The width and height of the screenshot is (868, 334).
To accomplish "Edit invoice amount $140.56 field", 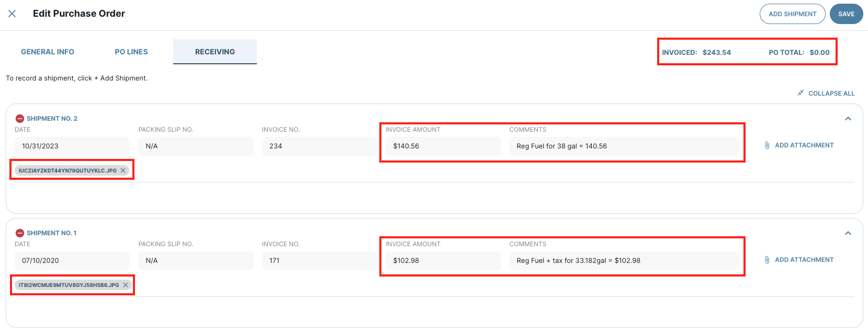I will click(443, 146).
